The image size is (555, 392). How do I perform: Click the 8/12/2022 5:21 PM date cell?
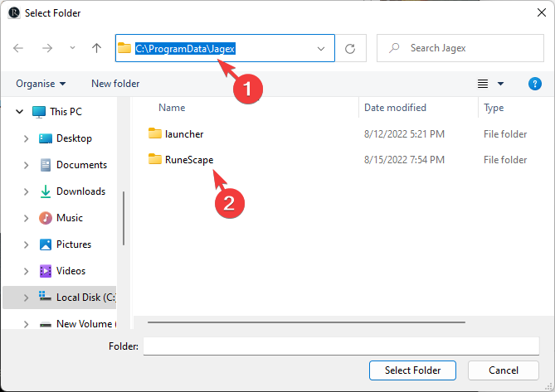coord(404,134)
